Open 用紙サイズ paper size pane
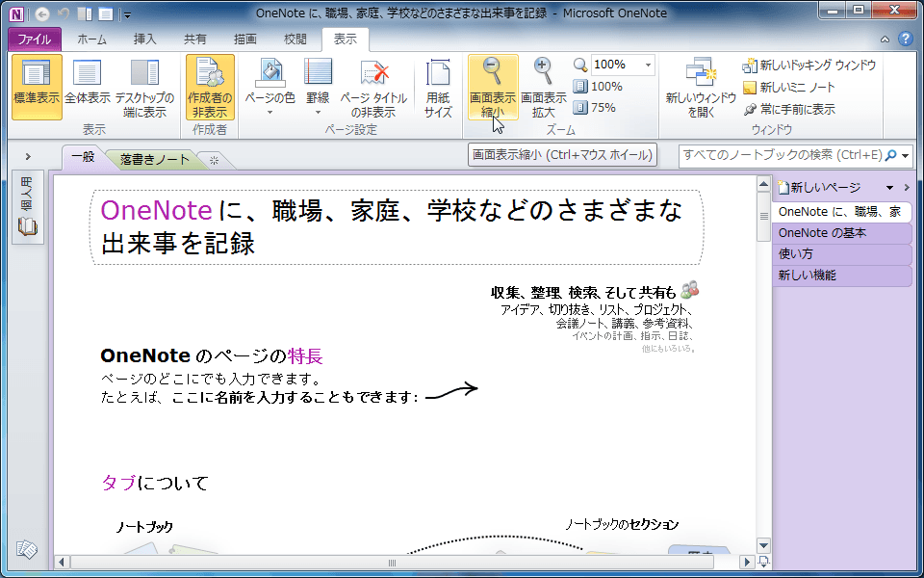The height and width of the screenshot is (578, 924). pos(438,87)
